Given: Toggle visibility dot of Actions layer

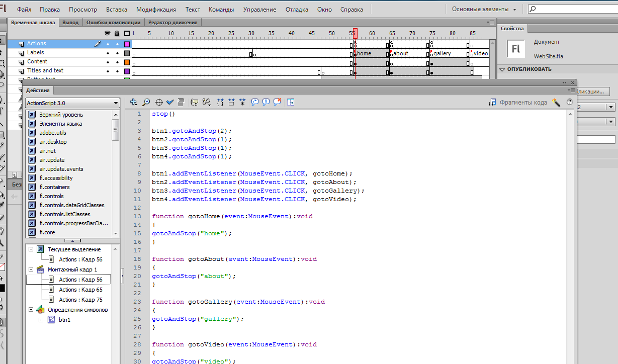Looking at the screenshot, I should (x=108, y=44).
